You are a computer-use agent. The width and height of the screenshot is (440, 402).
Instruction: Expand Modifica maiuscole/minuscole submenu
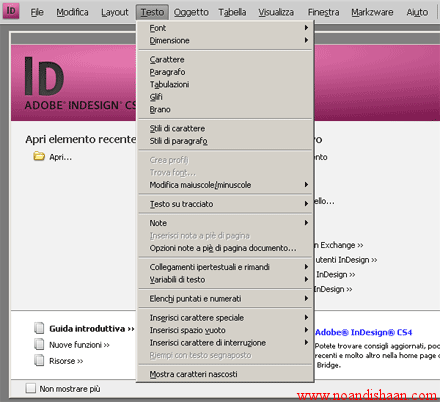tap(225, 185)
